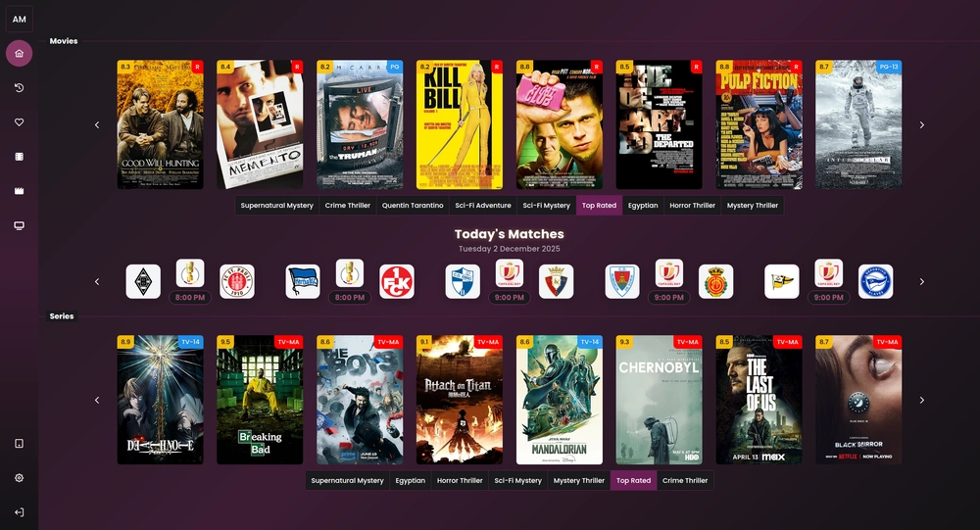
Task: Click the film strip icon in sidebar
Action: coord(19,157)
